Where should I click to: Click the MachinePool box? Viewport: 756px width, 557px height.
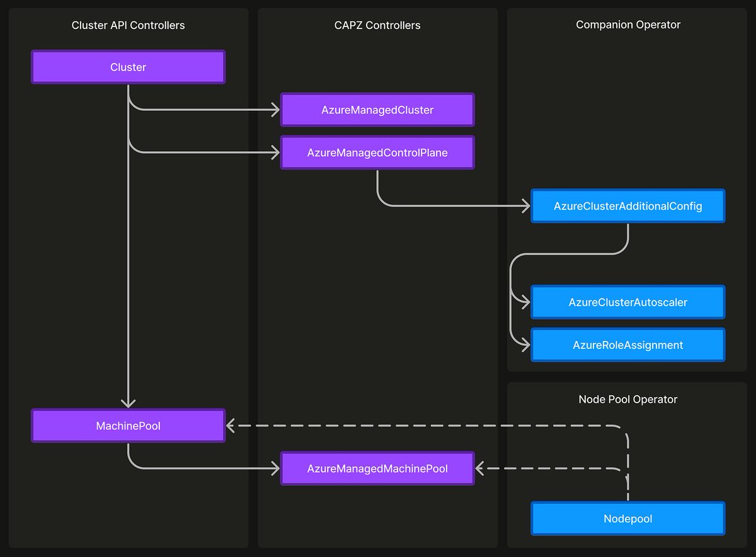(128, 425)
